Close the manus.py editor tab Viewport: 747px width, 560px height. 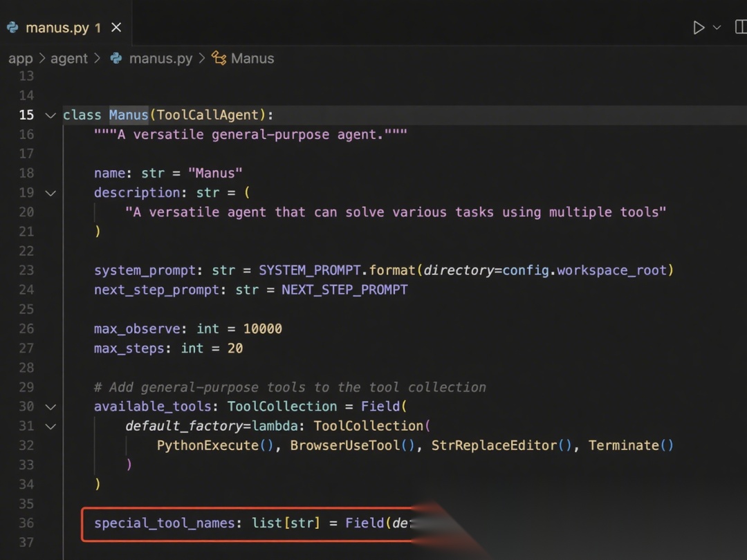coord(116,28)
